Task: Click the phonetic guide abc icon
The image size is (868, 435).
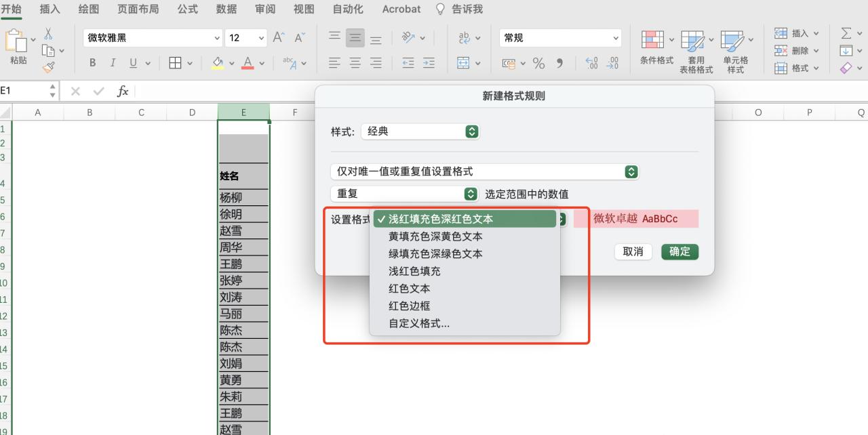Action: 290,63
